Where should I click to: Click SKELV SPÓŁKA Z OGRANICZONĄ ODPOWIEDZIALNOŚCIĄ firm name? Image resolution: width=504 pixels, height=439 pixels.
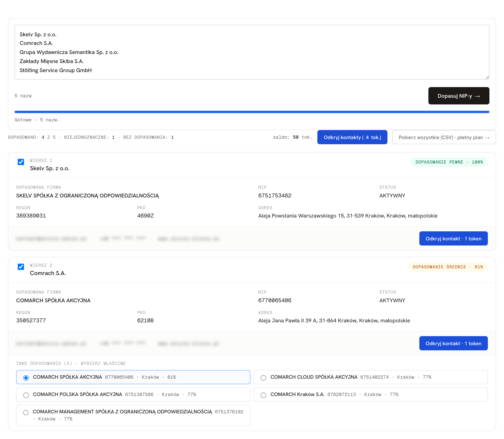click(87, 195)
